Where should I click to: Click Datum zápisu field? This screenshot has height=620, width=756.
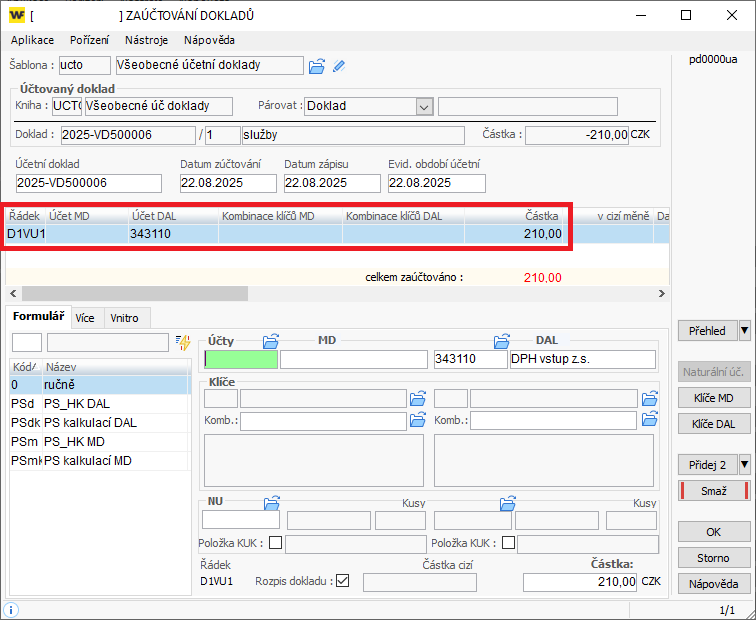tap(332, 183)
